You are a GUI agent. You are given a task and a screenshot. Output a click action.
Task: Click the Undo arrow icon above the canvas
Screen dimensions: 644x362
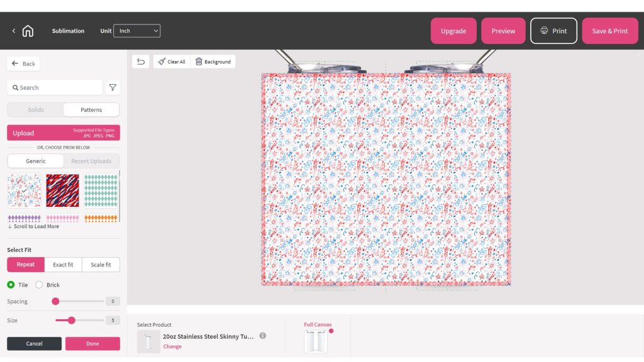140,61
